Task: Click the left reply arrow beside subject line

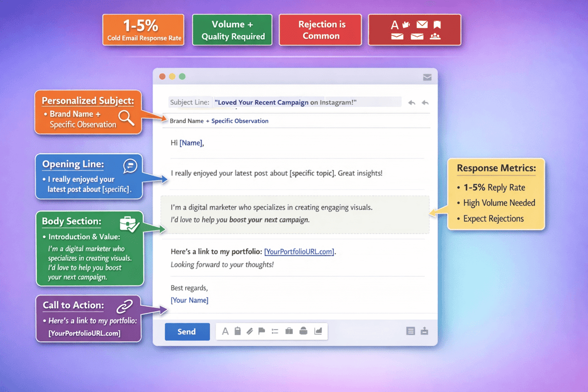Action: pyautogui.click(x=412, y=103)
